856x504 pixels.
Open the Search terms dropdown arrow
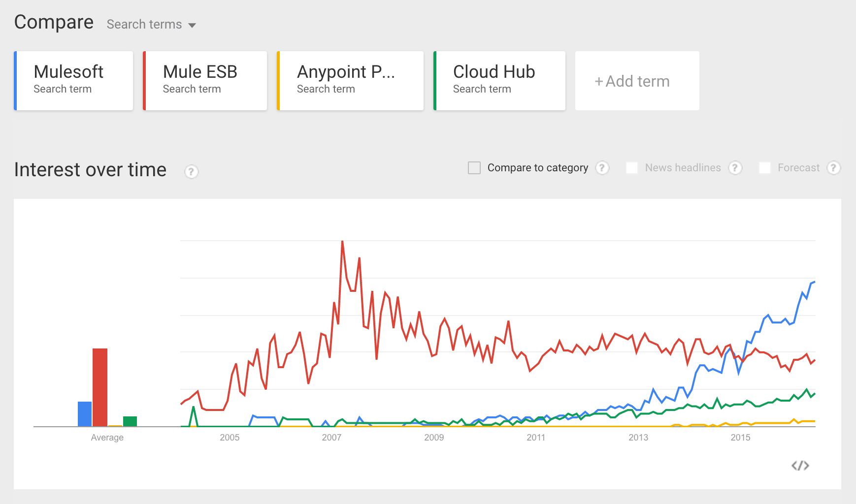click(x=192, y=25)
